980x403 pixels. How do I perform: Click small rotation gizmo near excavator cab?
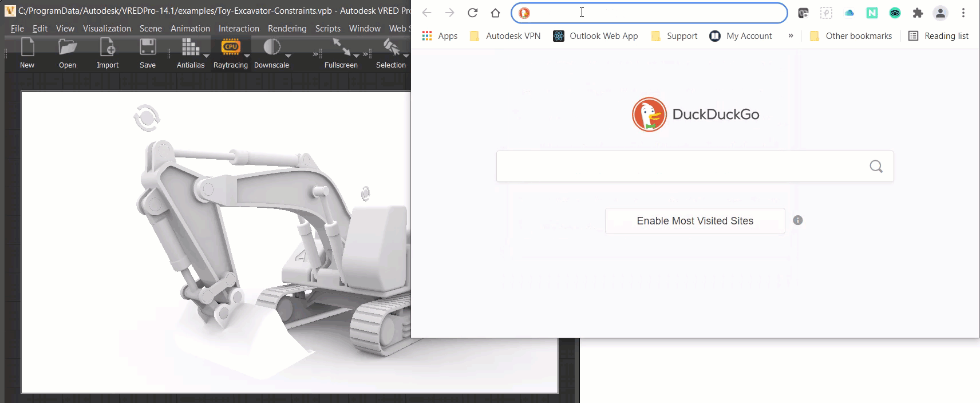[365, 193]
